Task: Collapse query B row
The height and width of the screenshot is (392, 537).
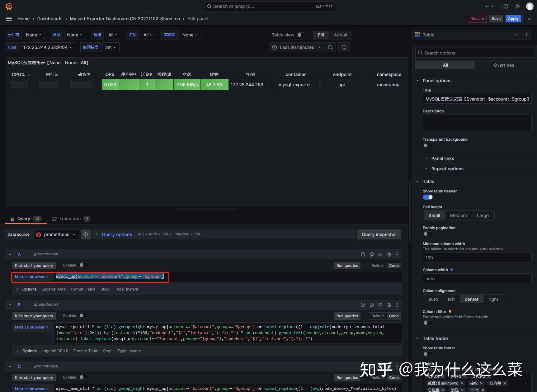Action: [10, 305]
